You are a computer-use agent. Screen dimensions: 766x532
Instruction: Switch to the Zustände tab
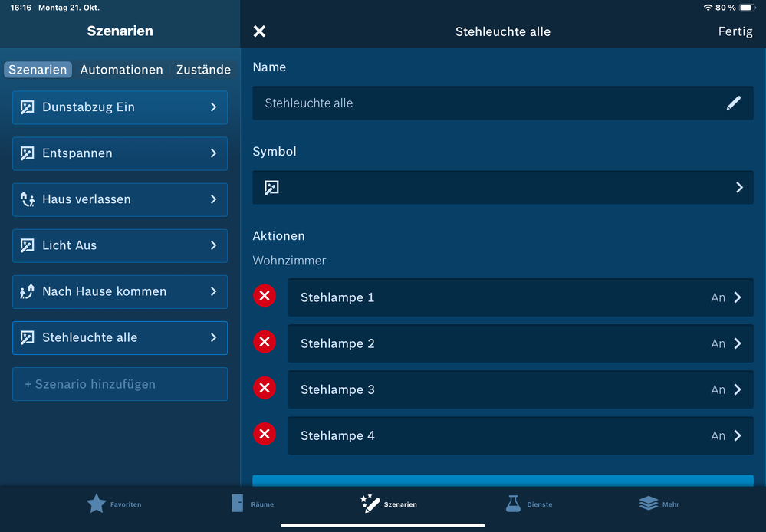pyautogui.click(x=203, y=70)
